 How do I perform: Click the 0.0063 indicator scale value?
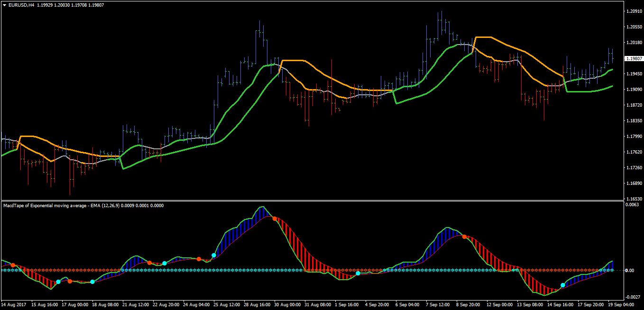pos(633,205)
